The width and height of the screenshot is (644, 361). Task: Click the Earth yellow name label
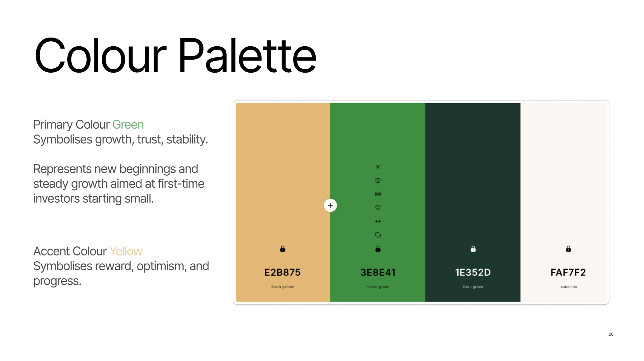click(283, 287)
